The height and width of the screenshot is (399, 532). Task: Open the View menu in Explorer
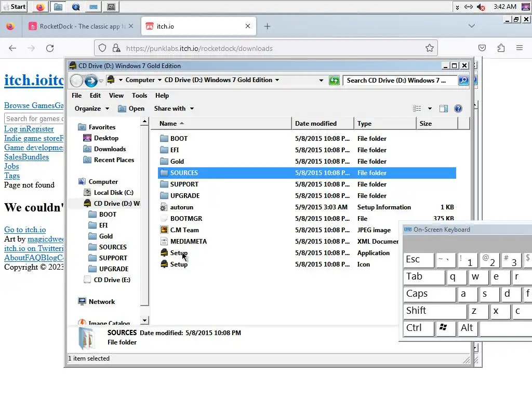click(116, 96)
